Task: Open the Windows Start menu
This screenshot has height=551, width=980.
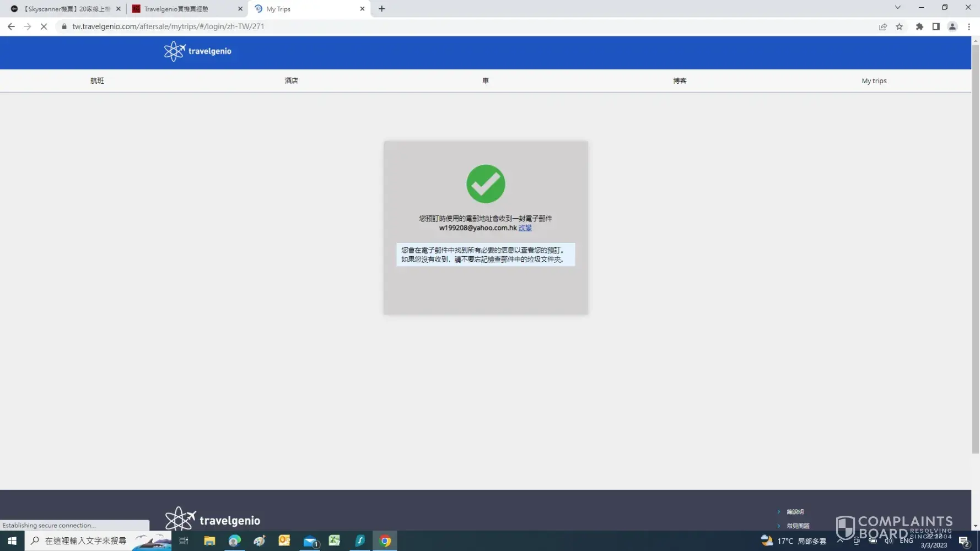Action: [x=12, y=541]
